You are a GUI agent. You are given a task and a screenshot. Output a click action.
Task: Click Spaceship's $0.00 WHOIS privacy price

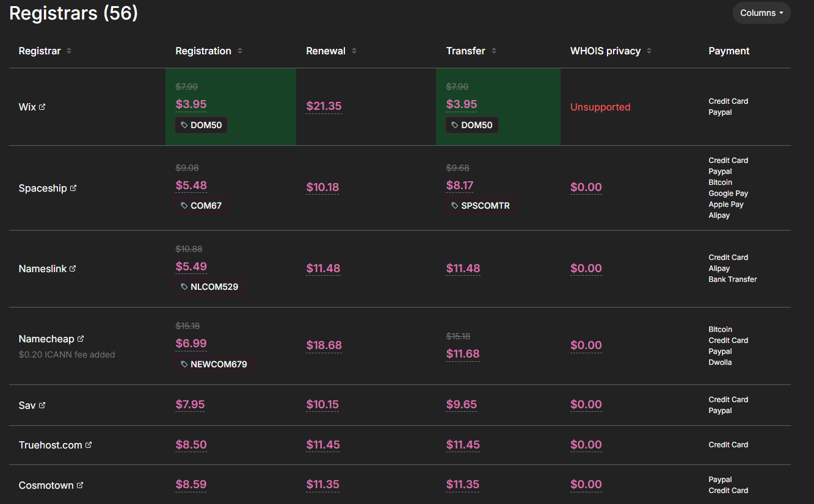pos(586,187)
